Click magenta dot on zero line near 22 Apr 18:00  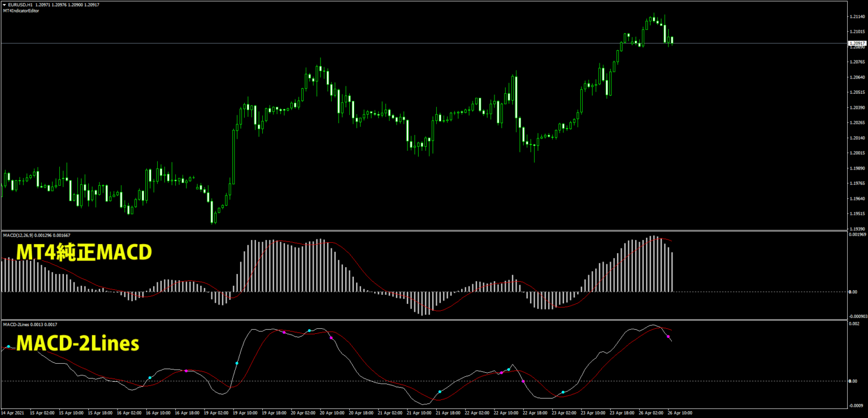[x=523, y=382]
